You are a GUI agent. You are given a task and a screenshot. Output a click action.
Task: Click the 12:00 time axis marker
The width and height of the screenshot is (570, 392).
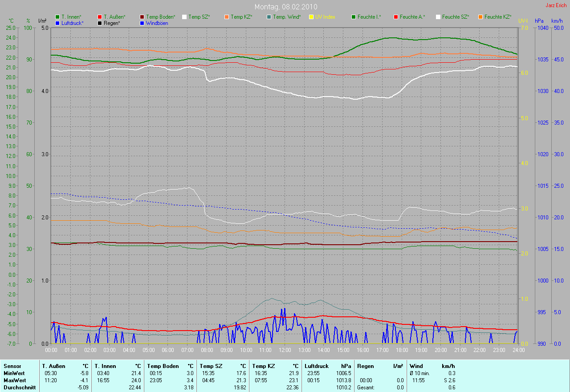[285, 350]
